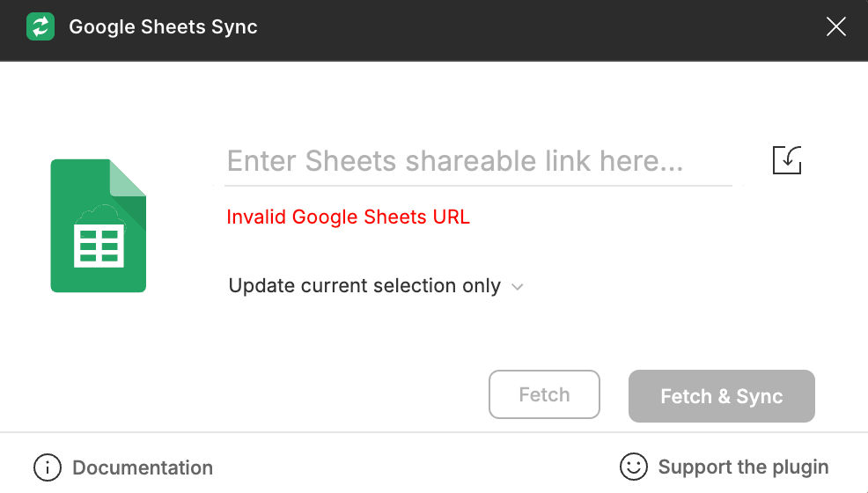Click the Fetch button

click(544, 394)
